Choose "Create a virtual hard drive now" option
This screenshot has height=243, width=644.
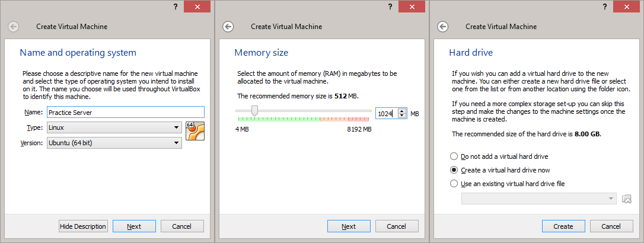coord(454,170)
